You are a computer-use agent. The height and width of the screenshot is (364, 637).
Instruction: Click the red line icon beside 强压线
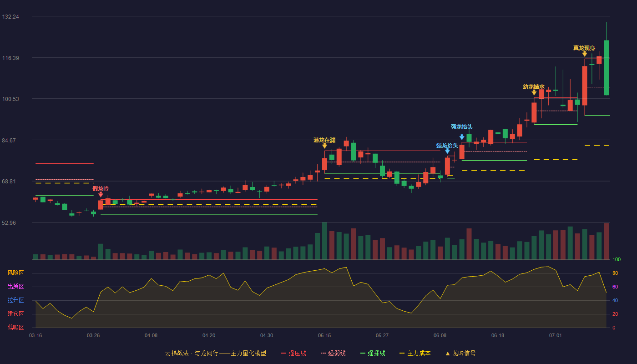pyautogui.click(x=283, y=353)
